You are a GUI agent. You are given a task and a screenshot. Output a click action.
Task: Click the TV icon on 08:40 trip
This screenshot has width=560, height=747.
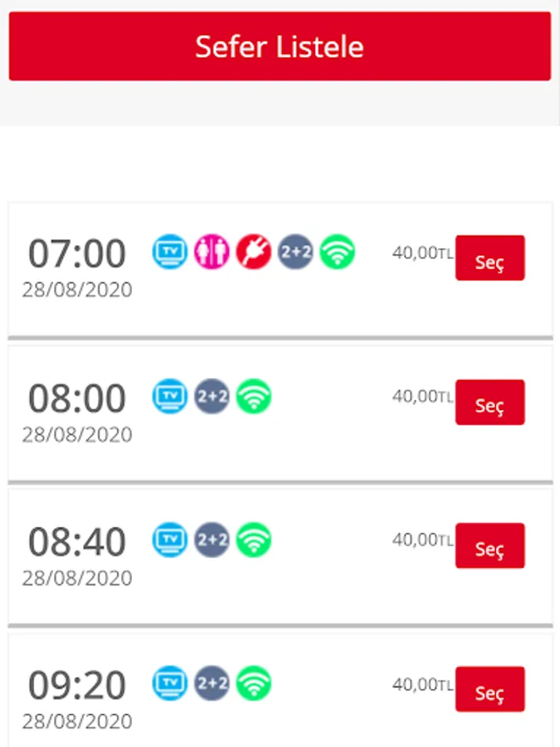[170, 539]
